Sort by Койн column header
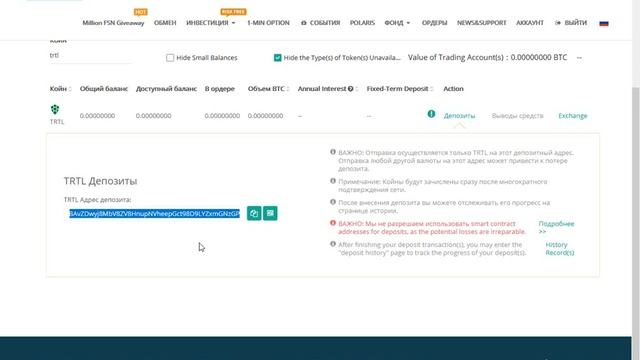The width and height of the screenshot is (640, 360). [x=60, y=89]
